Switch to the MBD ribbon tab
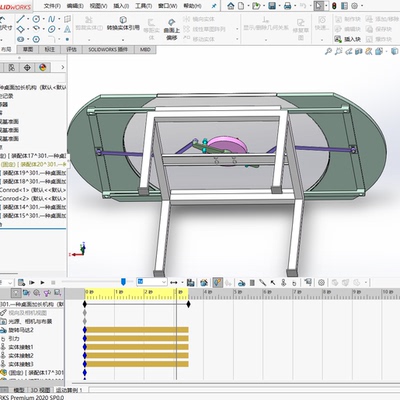400x400 pixels. pyautogui.click(x=145, y=49)
